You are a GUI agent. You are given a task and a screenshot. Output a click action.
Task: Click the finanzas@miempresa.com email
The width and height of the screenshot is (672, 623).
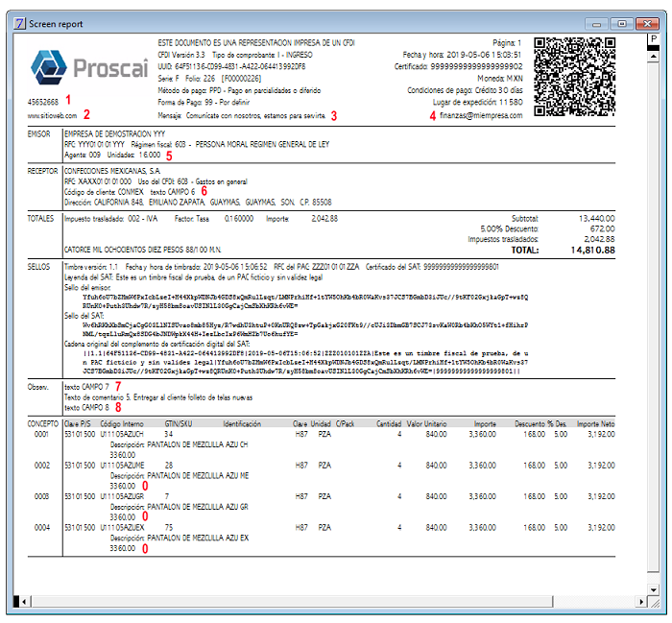click(x=481, y=116)
